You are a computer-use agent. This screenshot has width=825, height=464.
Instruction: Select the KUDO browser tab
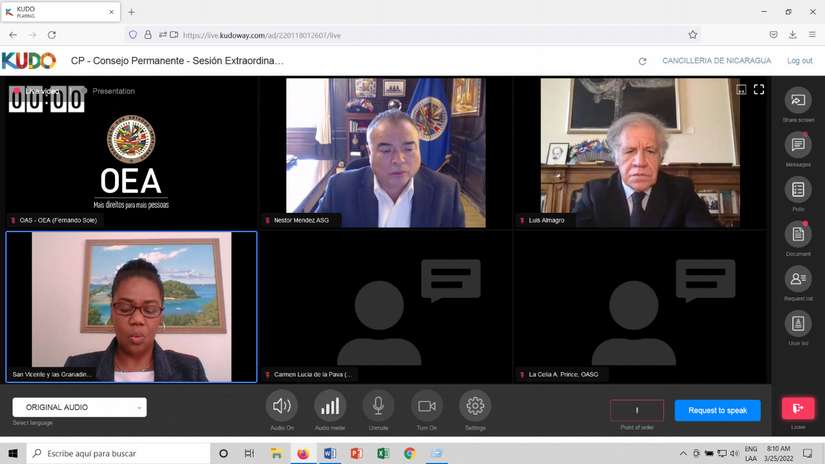point(61,12)
